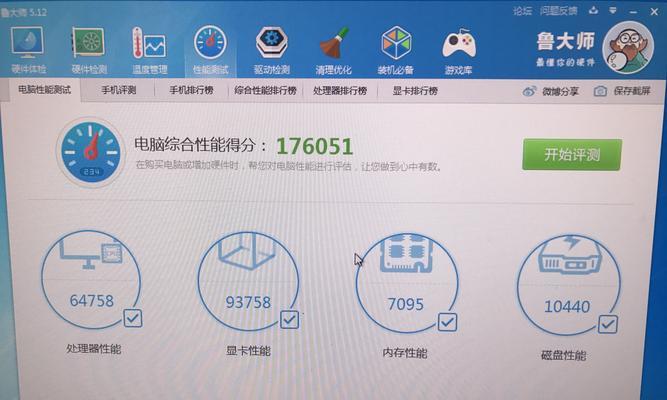This screenshot has height=400, width=667.
Task: Click the memory score 7095
Action: 405,304
